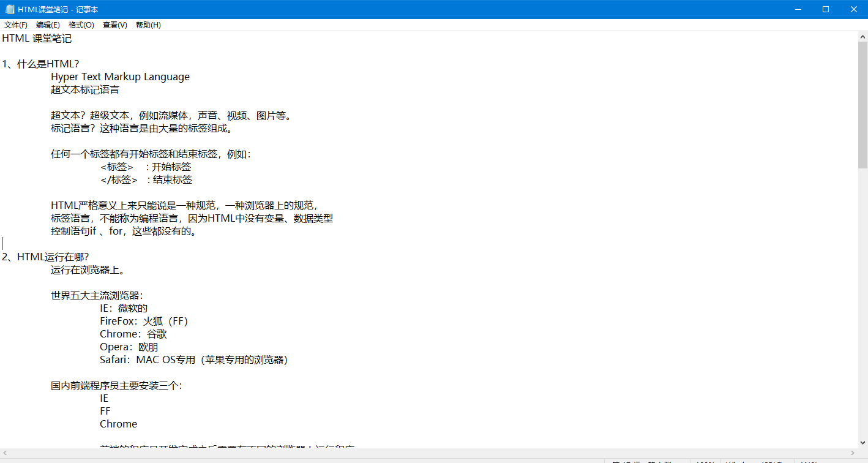Click the vertical scrollbar down arrow

pos(862,442)
